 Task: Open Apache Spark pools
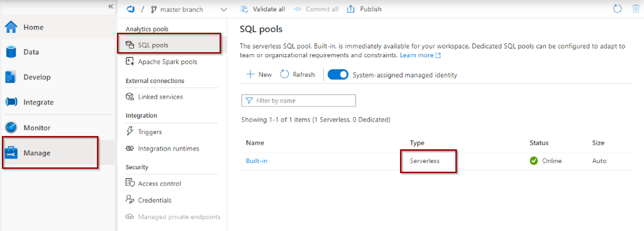[x=167, y=62]
